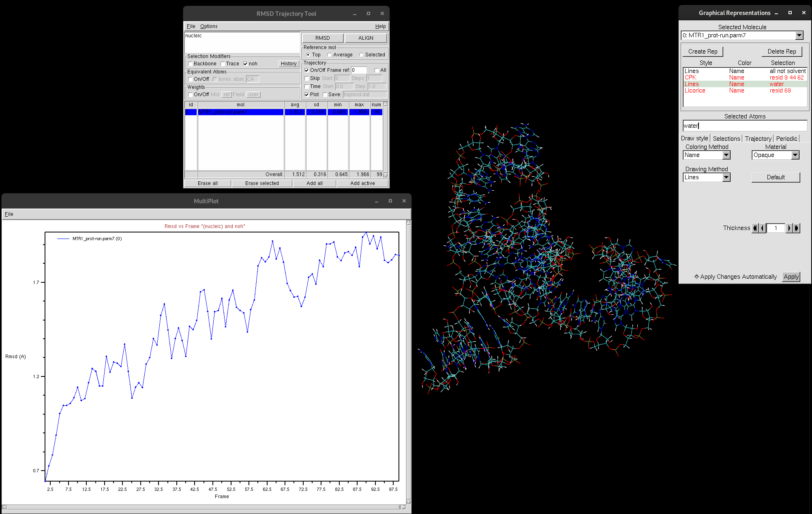Uncheck the Plot checkbox

pyautogui.click(x=306, y=94)
